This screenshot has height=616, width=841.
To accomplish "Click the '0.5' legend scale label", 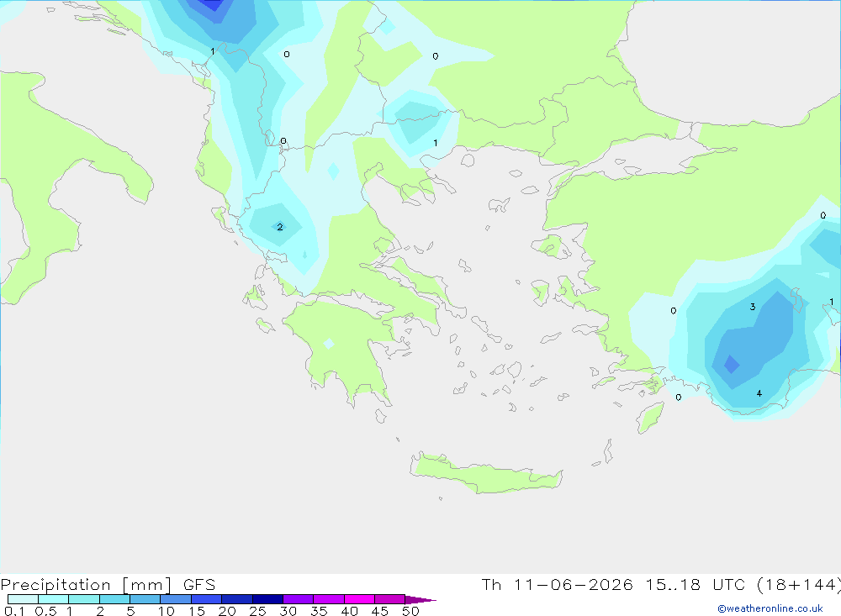I will tap(45, 611).
